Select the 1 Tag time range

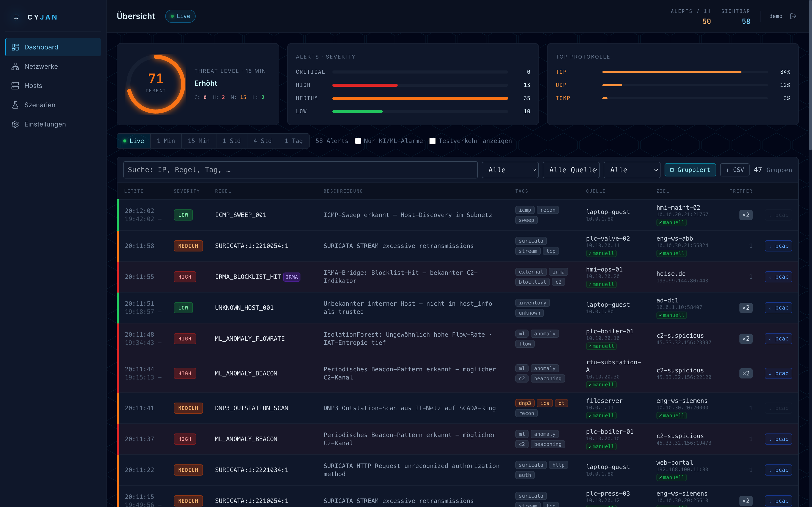(294, 141)
